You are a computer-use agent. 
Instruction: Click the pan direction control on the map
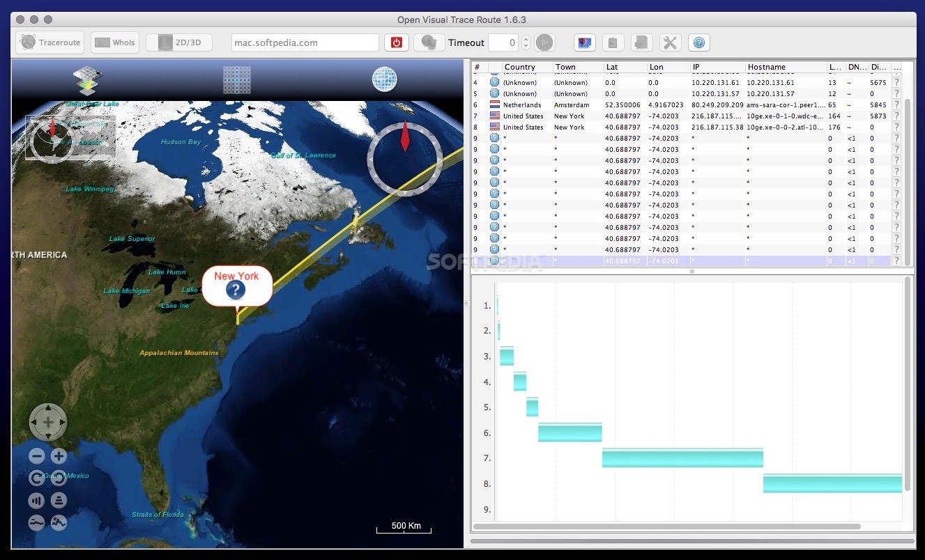pyautogui.click(x=48, y=422)
